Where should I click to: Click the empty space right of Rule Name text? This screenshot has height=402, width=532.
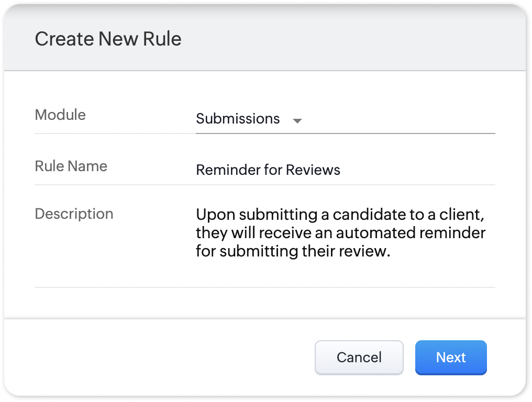[419, 170]
